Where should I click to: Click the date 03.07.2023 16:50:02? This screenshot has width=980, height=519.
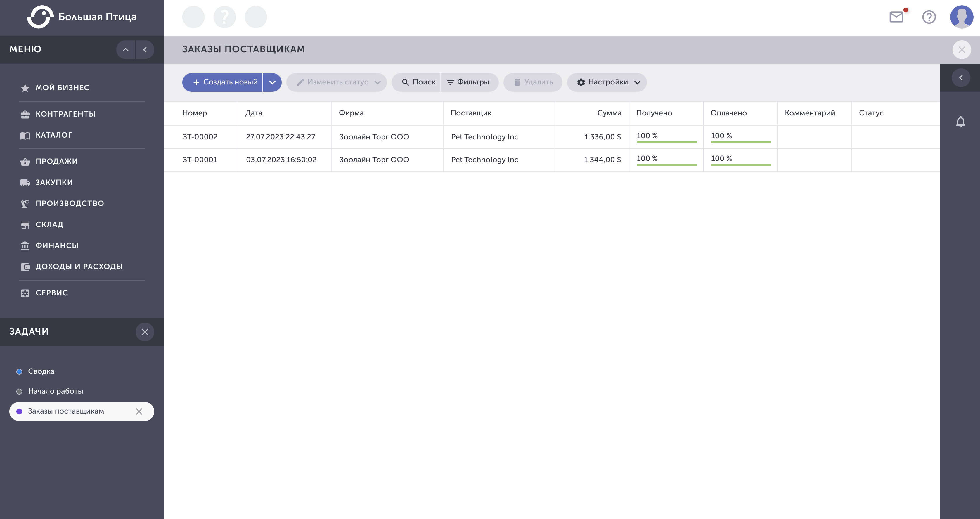[281, 160]
